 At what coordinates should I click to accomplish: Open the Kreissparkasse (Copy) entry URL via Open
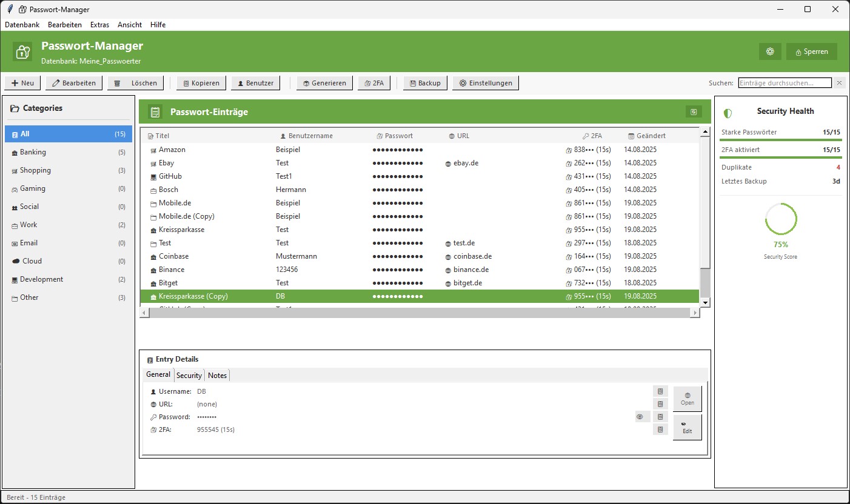(x=687, y=398)
